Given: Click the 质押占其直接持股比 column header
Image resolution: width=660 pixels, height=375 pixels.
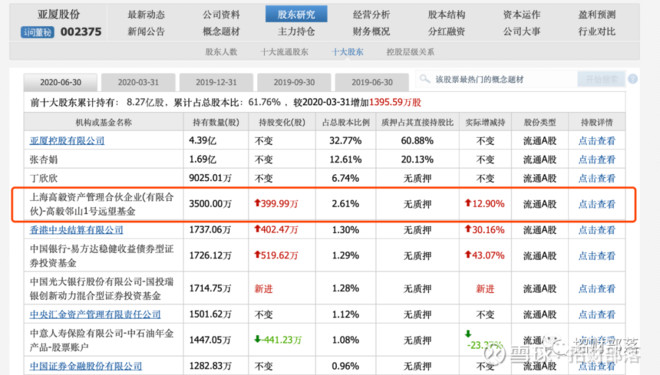Looking at the screenshot, I should (x=417, y=122).
